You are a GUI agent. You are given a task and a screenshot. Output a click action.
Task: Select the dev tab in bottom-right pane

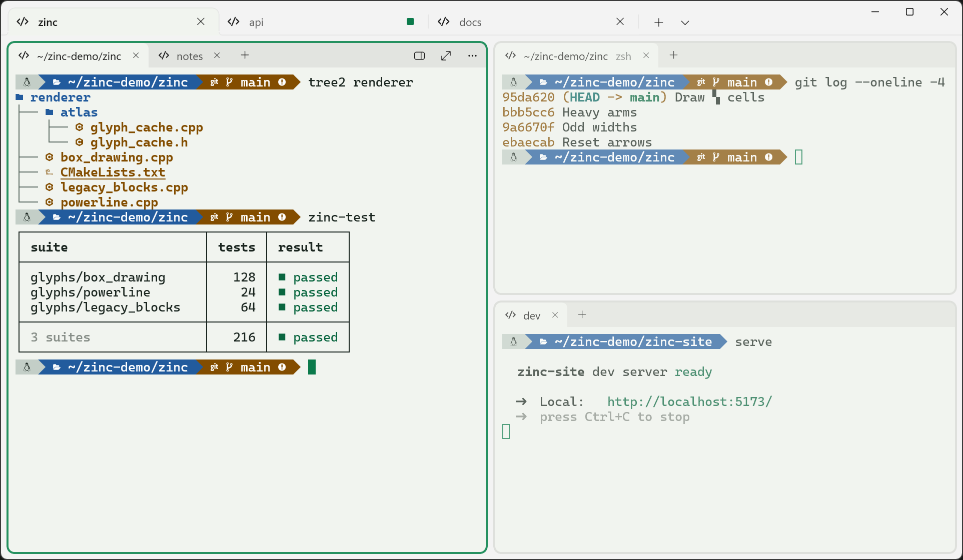point(531,315)
